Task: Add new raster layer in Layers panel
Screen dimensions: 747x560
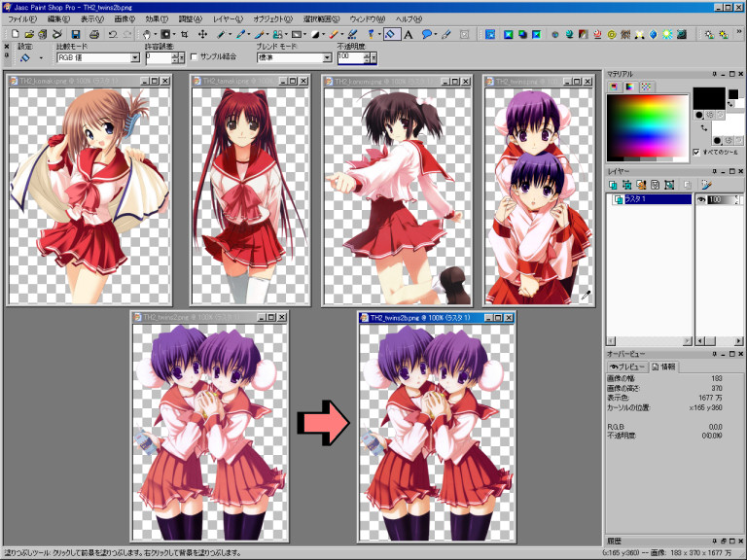Action: (613, 185)
